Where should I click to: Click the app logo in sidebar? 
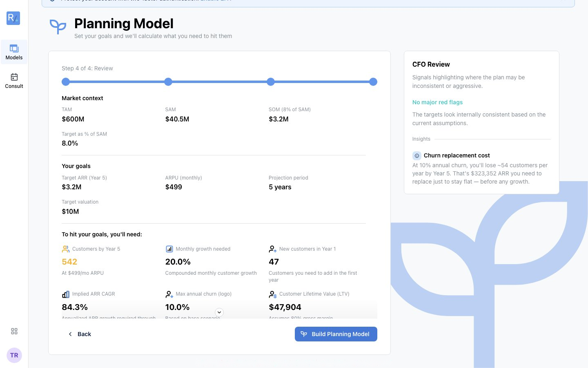click(x=13, y=18)
